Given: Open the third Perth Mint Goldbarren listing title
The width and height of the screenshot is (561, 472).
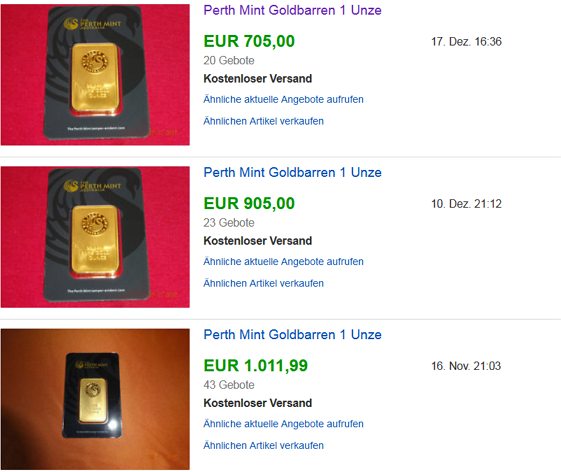Looking at the screenshot, I should (292, 335).
